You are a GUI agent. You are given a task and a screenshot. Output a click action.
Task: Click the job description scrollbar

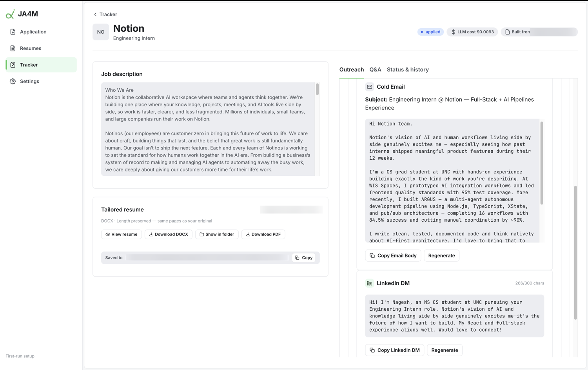tap(317, 89)
